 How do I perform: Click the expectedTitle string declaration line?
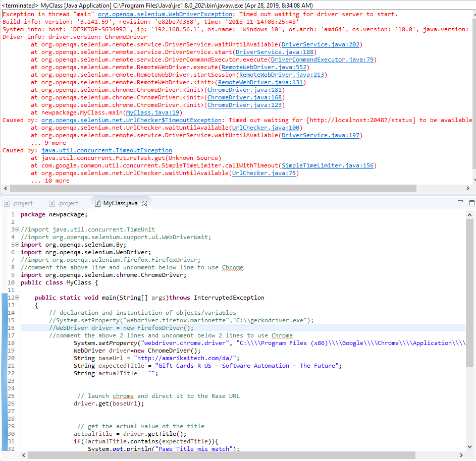[207, 366]
